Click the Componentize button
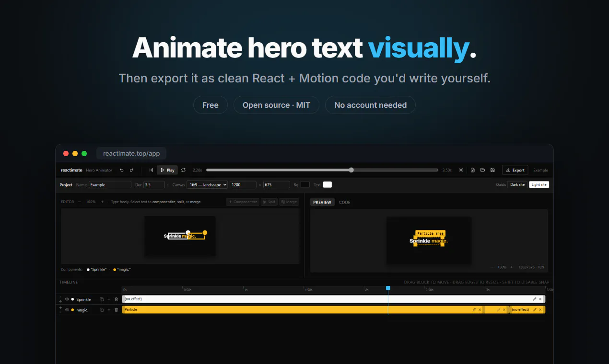Viewport: 609px width, 364px height. click(x=243, y=202)
